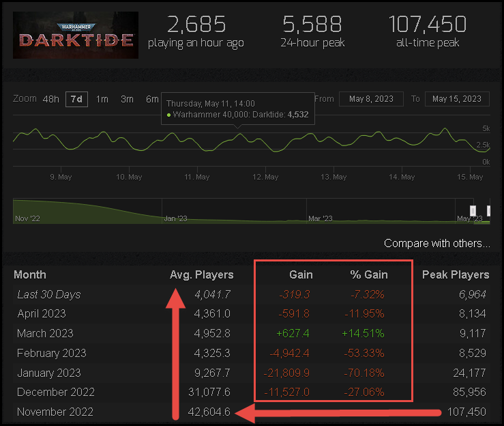The image size is (504, 426).
Task: Click the Avg. Players column header
Action: (202, 274)
